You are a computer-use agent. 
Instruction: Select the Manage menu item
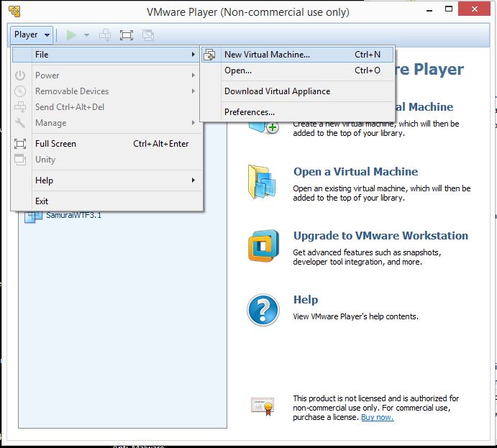point(106,123)
